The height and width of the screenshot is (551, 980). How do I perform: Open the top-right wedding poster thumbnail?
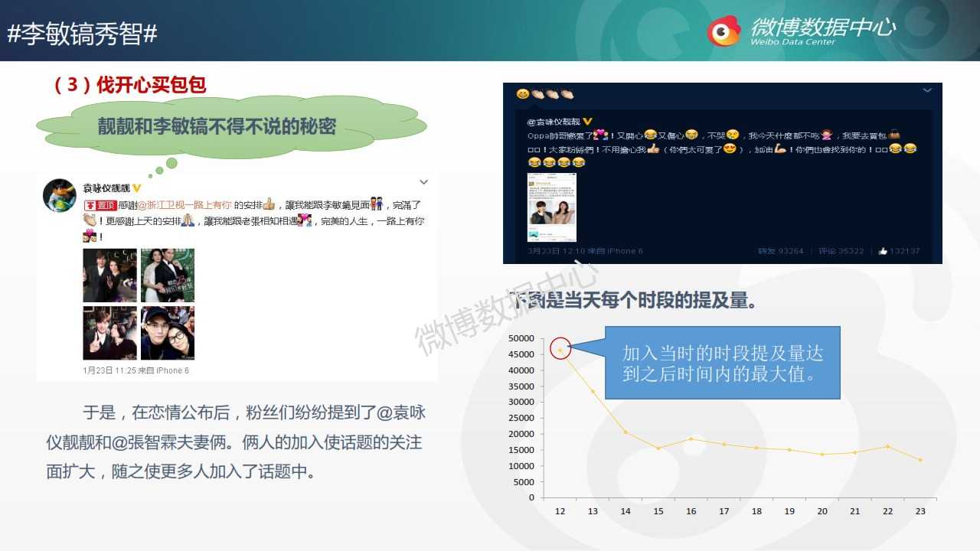pos(168,275)
